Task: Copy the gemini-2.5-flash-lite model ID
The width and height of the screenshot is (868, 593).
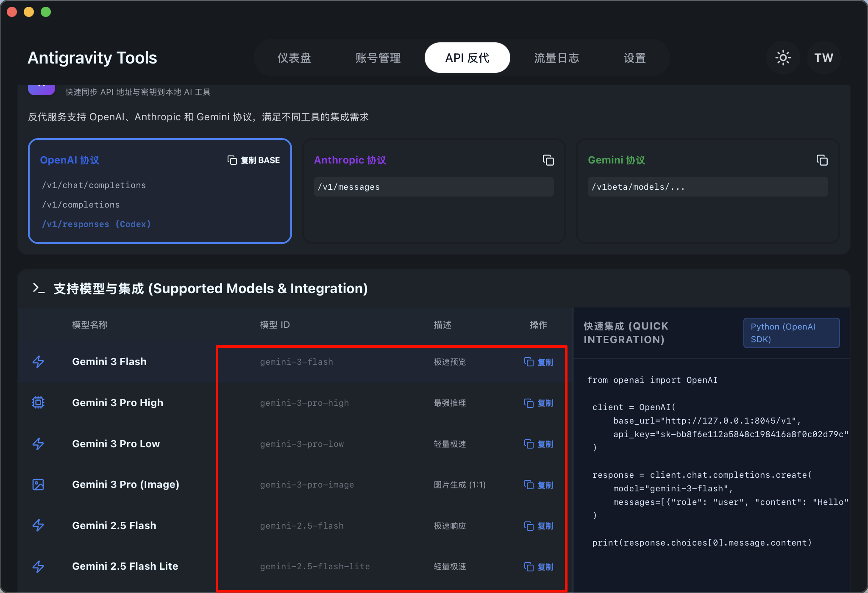Action: pos(539,567)
